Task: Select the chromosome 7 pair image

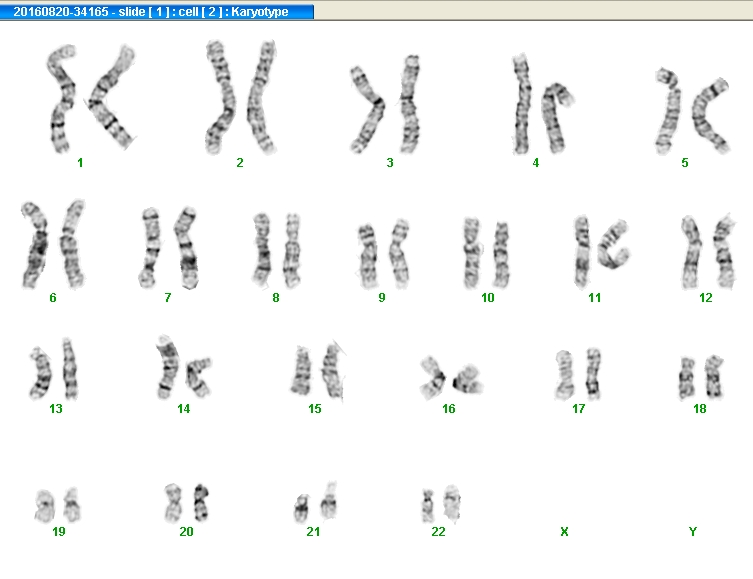Action: point(169,248)
